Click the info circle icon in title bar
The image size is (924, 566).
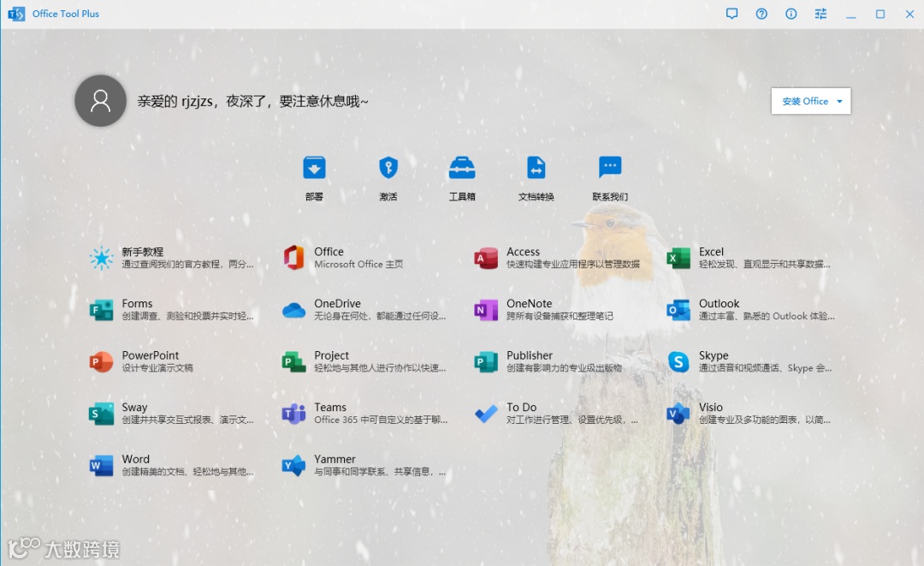(791, 14)
